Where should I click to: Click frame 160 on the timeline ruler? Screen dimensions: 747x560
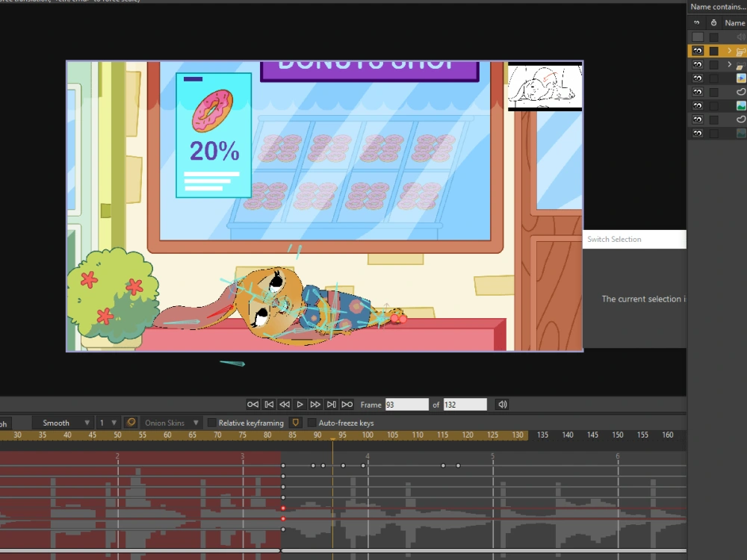coord(667,435)
